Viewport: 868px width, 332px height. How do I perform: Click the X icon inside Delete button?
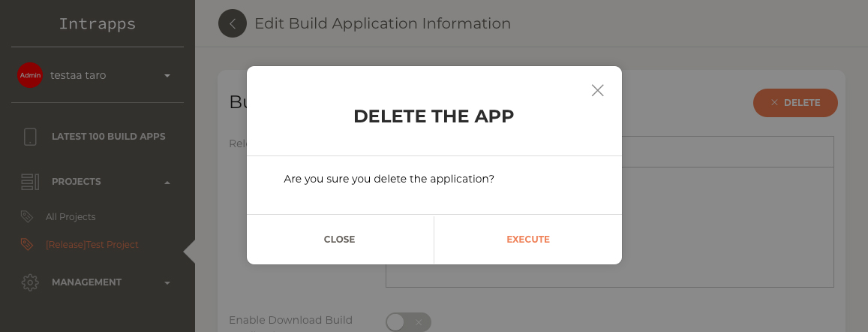pyautogui.click(x=774, y=103)
